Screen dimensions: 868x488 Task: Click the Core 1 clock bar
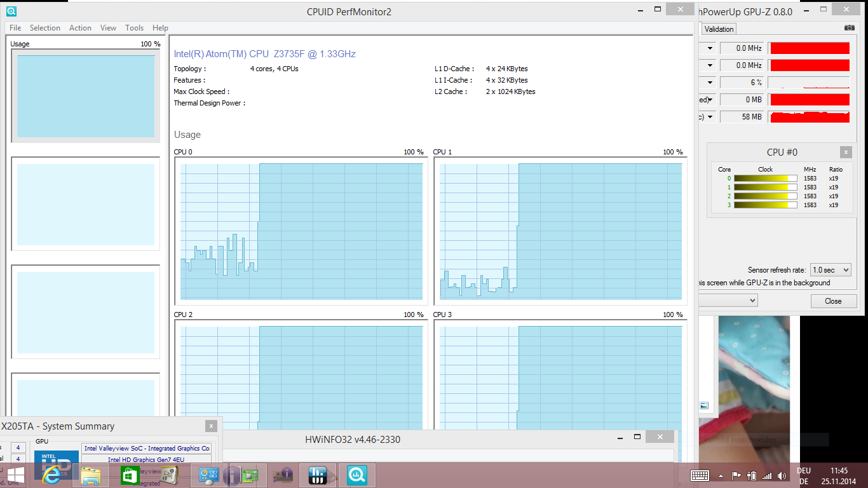765,187
